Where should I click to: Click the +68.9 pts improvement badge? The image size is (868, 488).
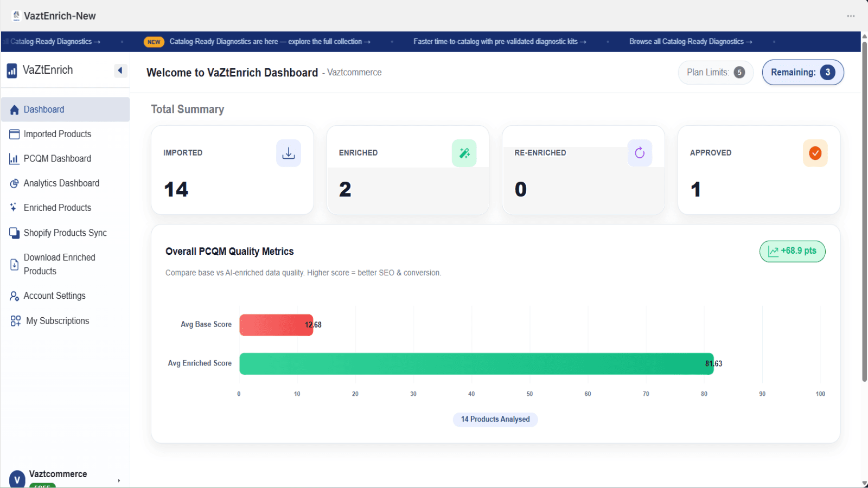click(x=793, y=251)
